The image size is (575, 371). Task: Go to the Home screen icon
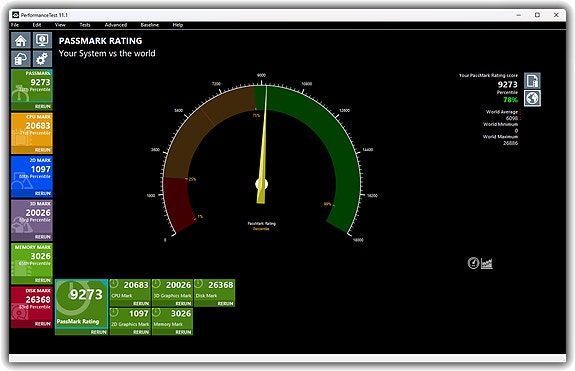coord(21,40)
